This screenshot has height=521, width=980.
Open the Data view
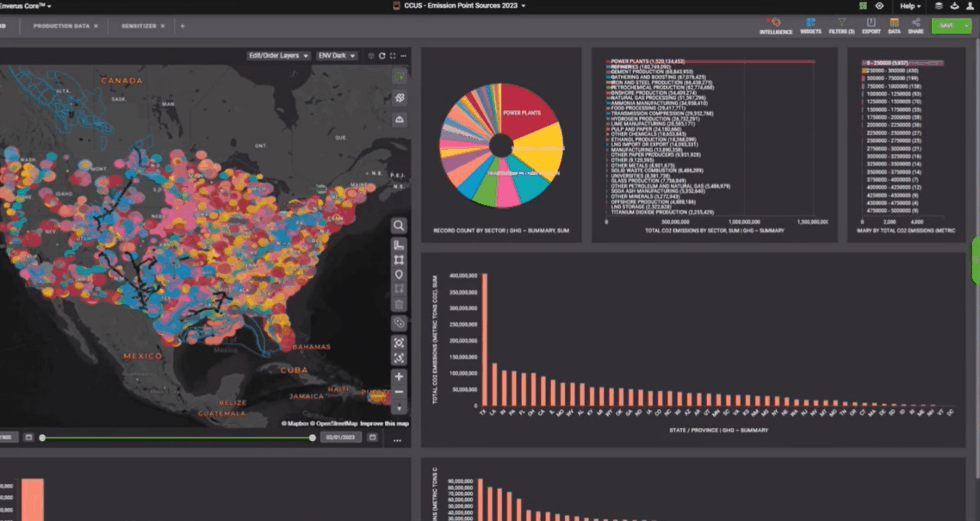tap(894, 25)
